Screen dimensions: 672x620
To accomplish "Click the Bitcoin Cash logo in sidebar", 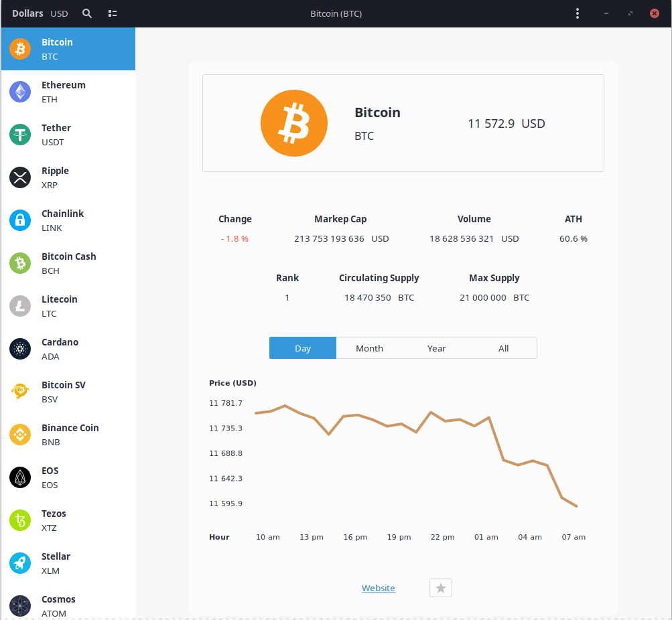I will click(20, 263).
